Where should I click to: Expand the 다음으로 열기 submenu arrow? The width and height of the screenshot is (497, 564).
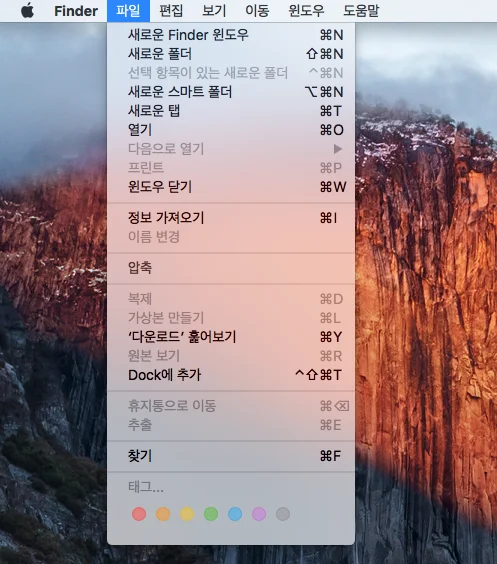coord(337,149)
